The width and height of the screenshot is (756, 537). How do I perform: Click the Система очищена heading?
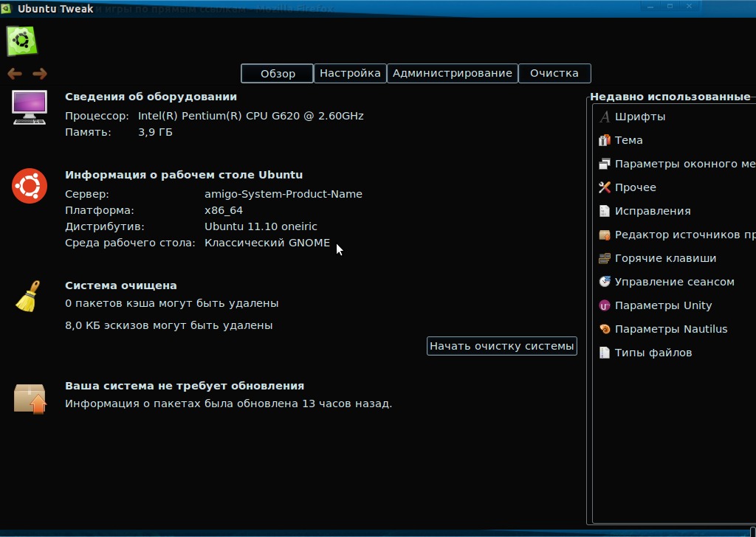pos(121,285)
